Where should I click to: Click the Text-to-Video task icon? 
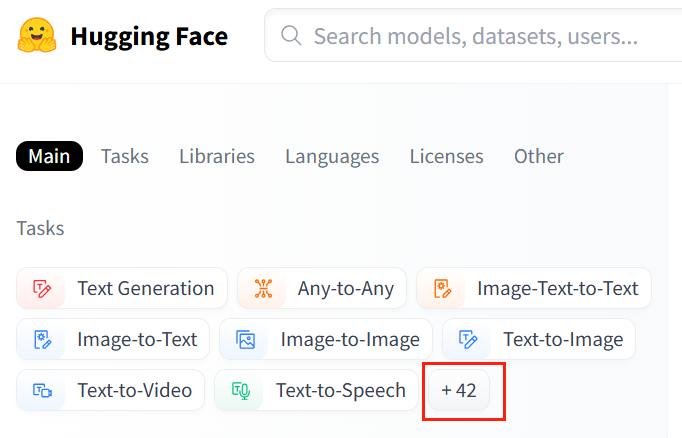point(42,390)
